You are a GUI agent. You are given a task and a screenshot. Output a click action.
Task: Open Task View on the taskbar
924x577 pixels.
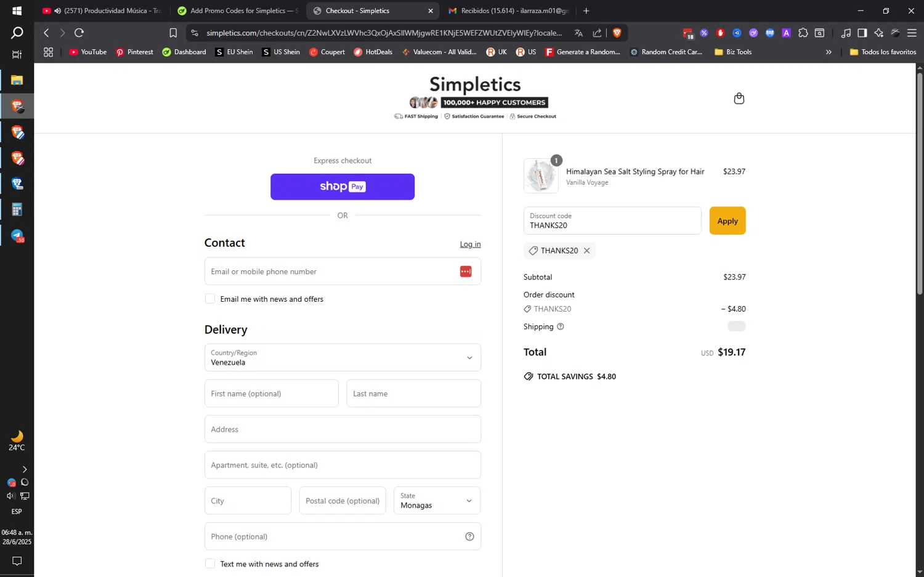(x=17, y=54)
